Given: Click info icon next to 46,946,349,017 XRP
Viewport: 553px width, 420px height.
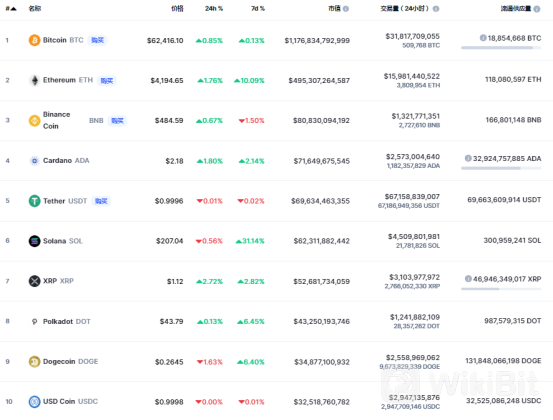Looking at the screenshot, I should [468, 279].
